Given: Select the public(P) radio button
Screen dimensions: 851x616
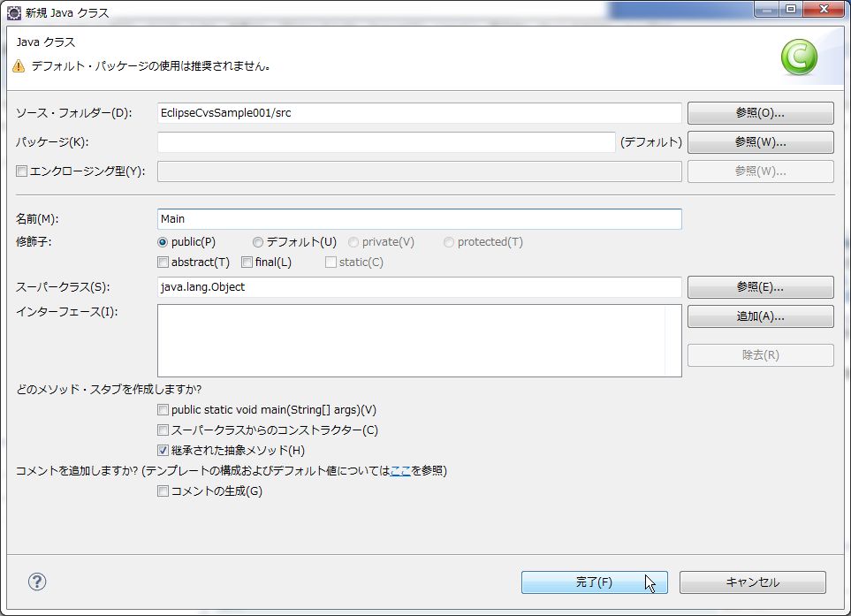Looking at the screenshot, I should [x=163, y=242].
